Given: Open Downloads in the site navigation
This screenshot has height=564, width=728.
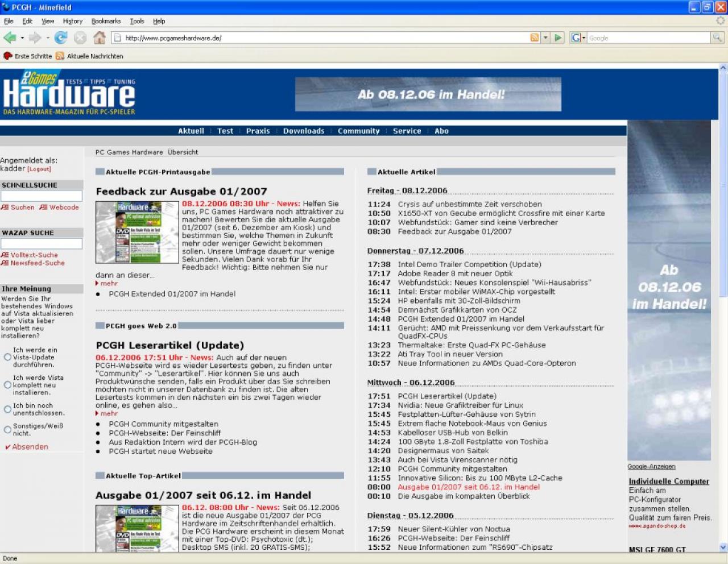Looking at the screenshot, I should [x=304, y=131].
